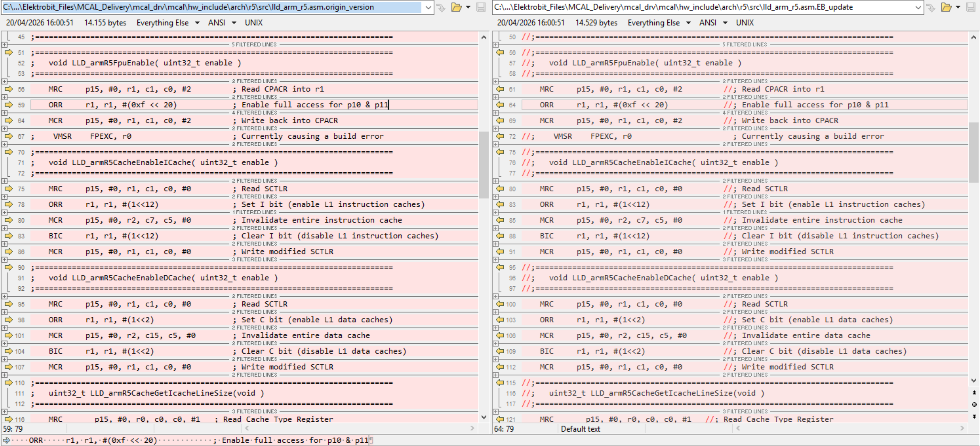
Task: Jump to previous difference section
Action: click(x=974, y=393)
